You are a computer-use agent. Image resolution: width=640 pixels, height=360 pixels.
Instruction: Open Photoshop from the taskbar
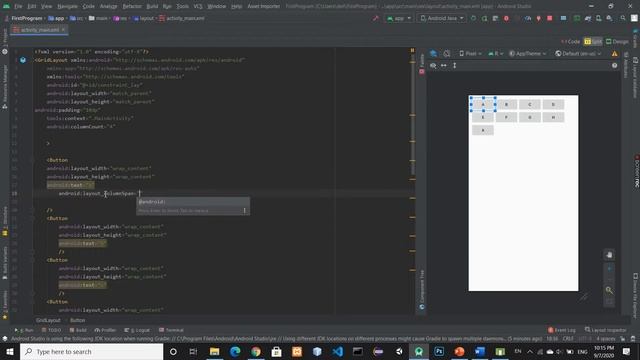tap(439, 351)
